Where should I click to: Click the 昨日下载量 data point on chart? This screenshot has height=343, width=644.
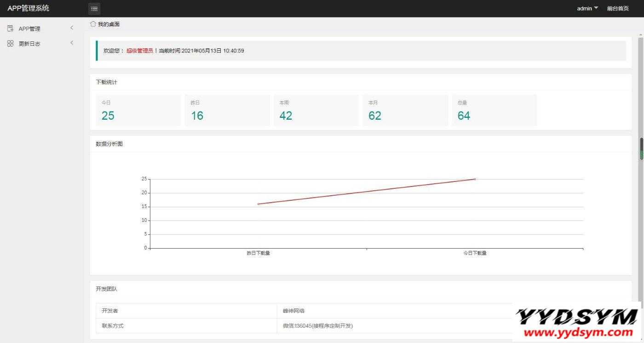coord(258,204)
